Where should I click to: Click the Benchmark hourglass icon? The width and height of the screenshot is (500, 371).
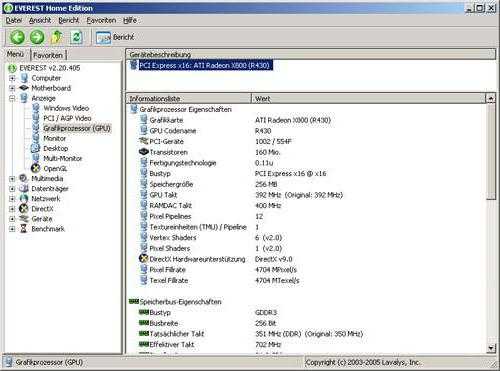click(24, 229)
